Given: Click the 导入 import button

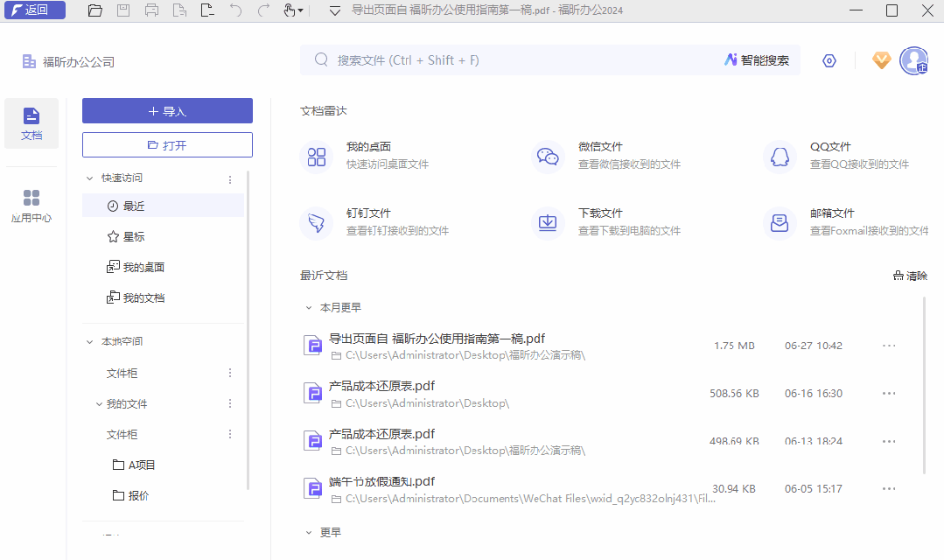Looking at the screenshot, I should (x=166, y=110).
